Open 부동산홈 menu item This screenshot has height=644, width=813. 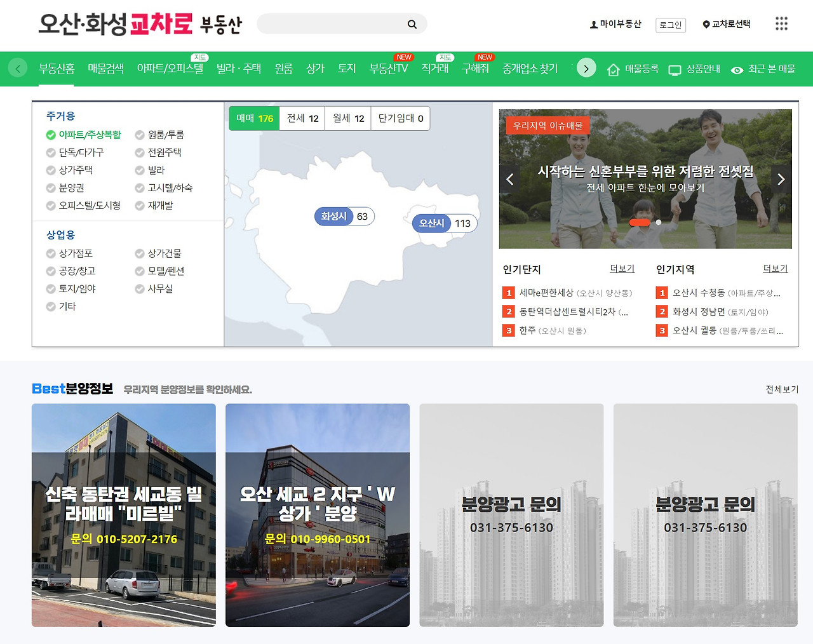click(57, 69)
